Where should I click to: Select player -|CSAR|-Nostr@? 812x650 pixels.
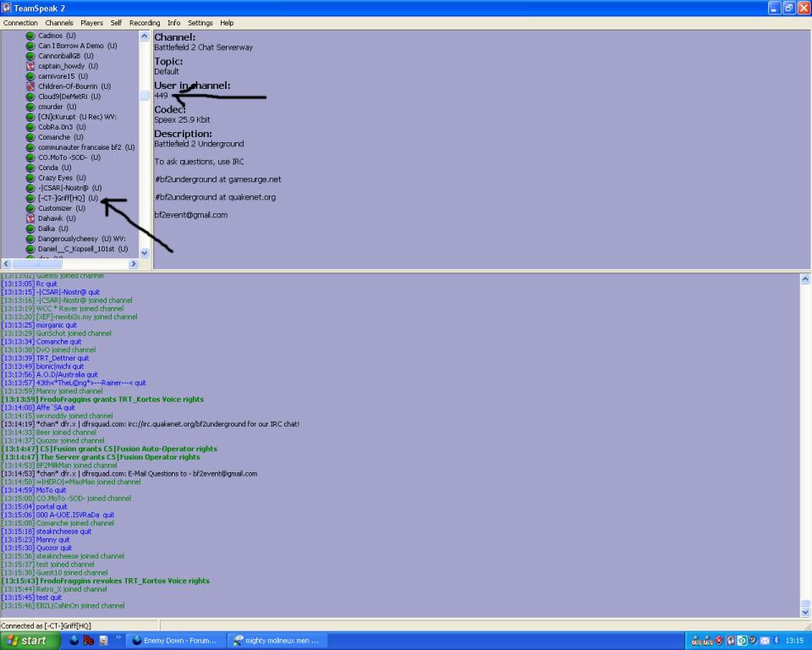(x=69, y=188)
